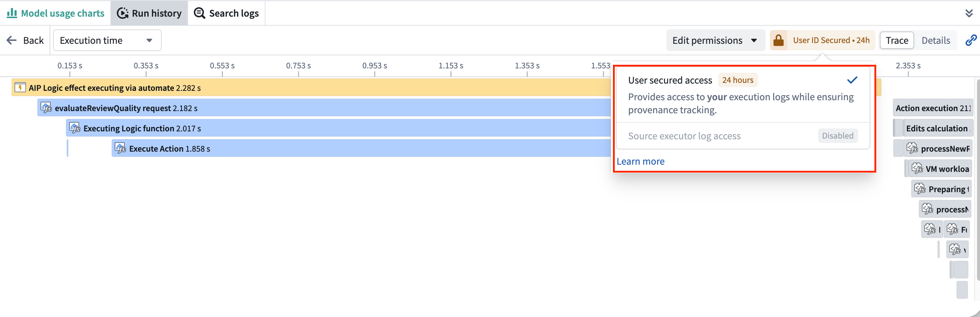Click the lock icon in secured badge
980x317 pixels.
(778, 40)
